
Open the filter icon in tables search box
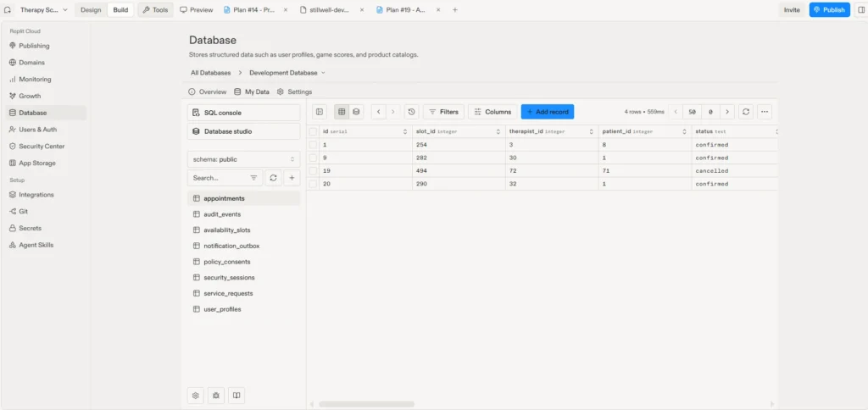pyautogui.click(x=253, y=178)
